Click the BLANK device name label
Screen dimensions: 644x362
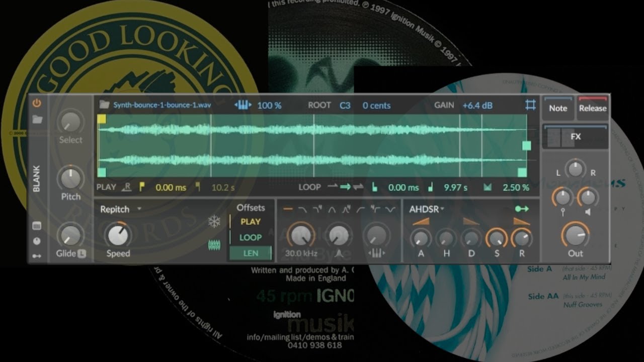click(x=37, y=179)
